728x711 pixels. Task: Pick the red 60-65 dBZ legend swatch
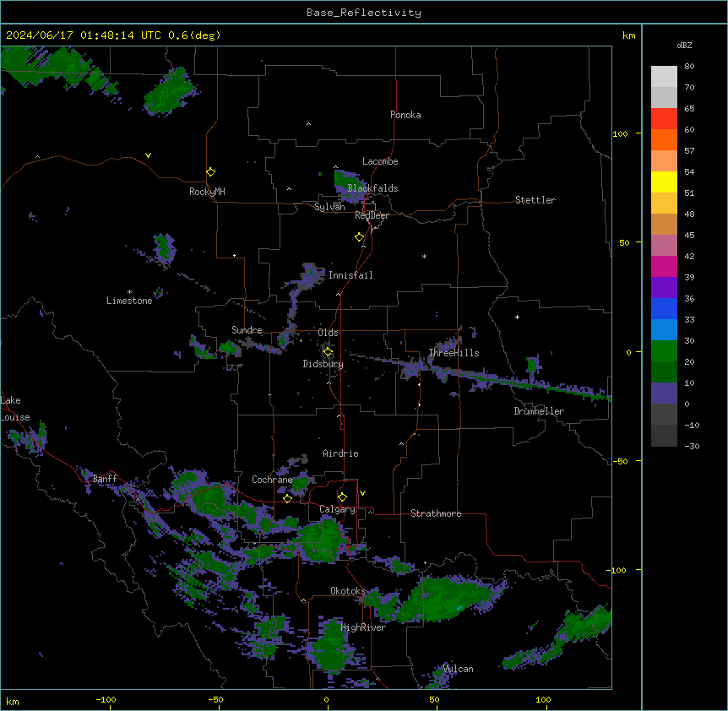[664, 118]
